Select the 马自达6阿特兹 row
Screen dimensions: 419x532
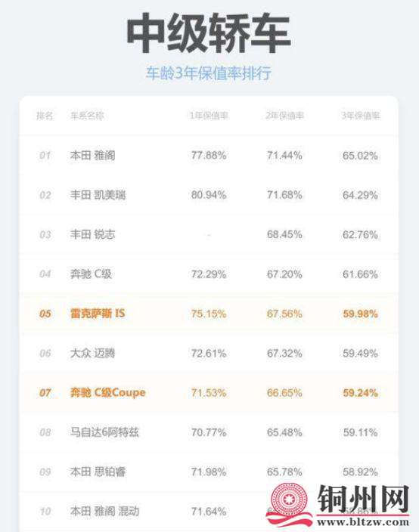pos(209,432)
